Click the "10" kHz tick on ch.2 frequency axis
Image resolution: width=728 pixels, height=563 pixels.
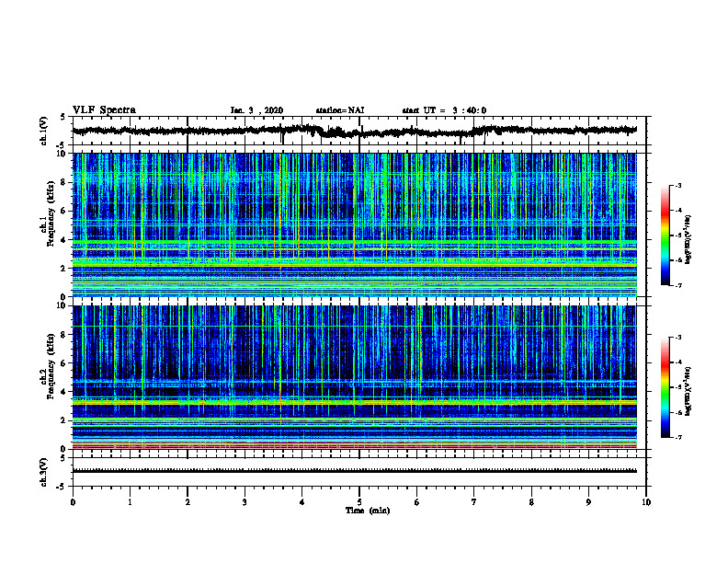(63, 305)
